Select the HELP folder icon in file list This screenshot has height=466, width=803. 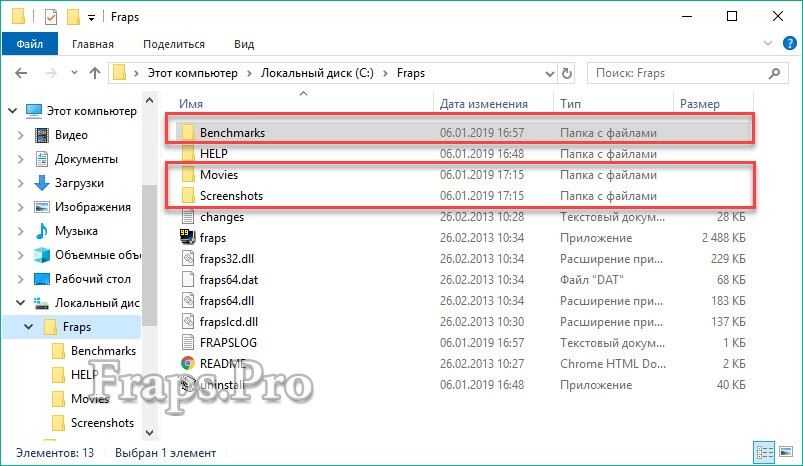click(x=188, y=153)
